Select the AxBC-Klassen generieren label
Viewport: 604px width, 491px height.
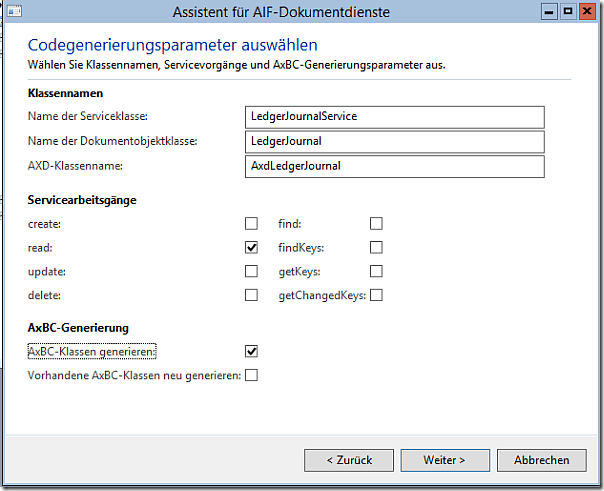point(92,352)
